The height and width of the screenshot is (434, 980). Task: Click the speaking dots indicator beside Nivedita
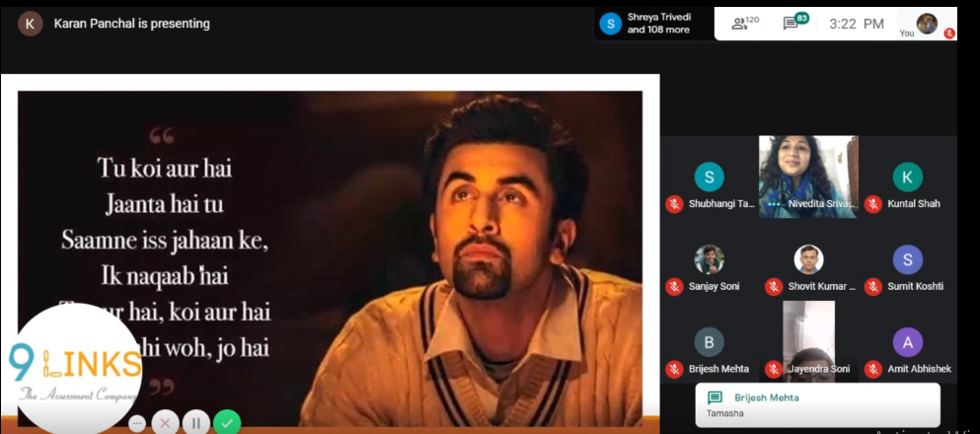(x=775, y=204)
